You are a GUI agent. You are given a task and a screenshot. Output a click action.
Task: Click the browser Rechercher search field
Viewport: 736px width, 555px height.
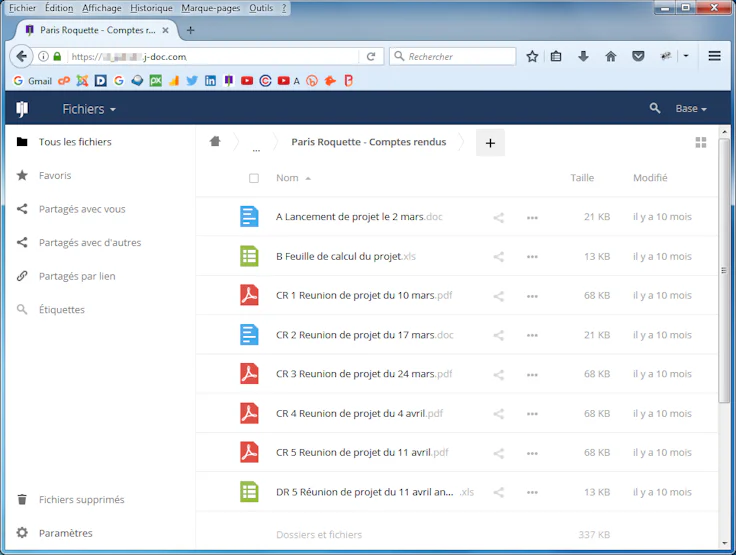click(452, 56)
